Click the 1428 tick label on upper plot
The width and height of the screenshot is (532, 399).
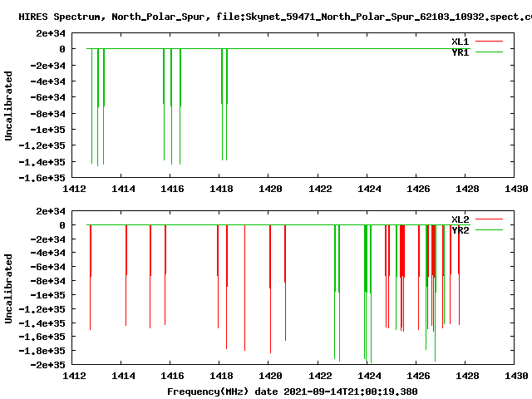coord(467,189)
